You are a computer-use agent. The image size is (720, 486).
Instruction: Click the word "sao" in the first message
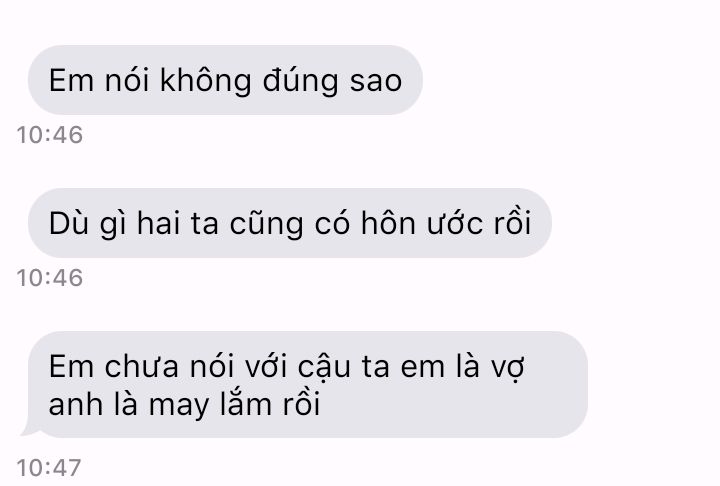pos(376,82)
